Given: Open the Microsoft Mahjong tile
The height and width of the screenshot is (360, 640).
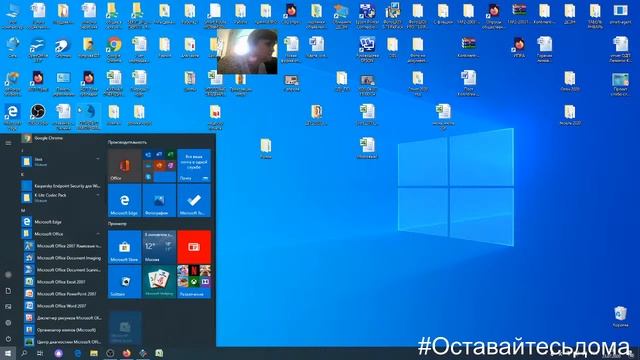Looking at the screenshot, I should (159, 282).
